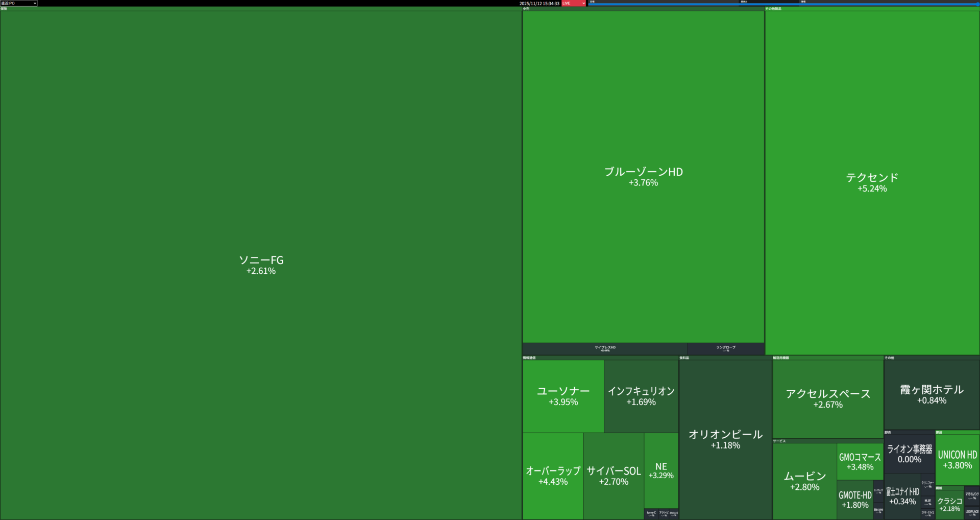980x520 pixels.
Task: Click the GMOコマース tile
Action: click(860, 461)
